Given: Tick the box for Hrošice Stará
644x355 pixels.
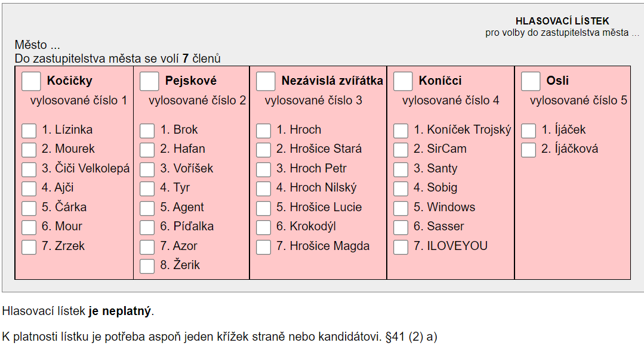Looking at the screenshot, I should point(263,150).
